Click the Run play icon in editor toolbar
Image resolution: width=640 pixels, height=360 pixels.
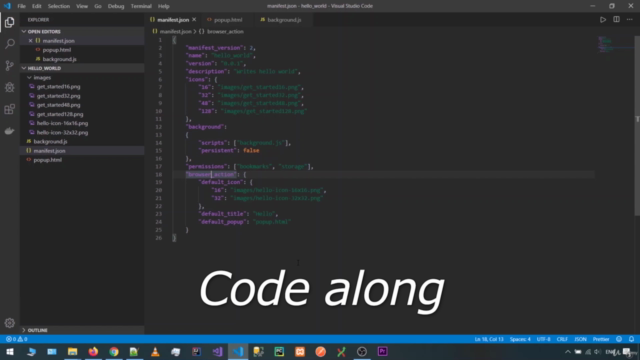point(602,20)
